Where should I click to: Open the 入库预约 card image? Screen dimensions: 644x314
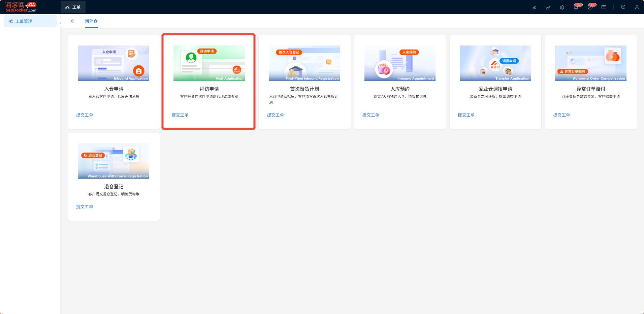click(400, 63)
